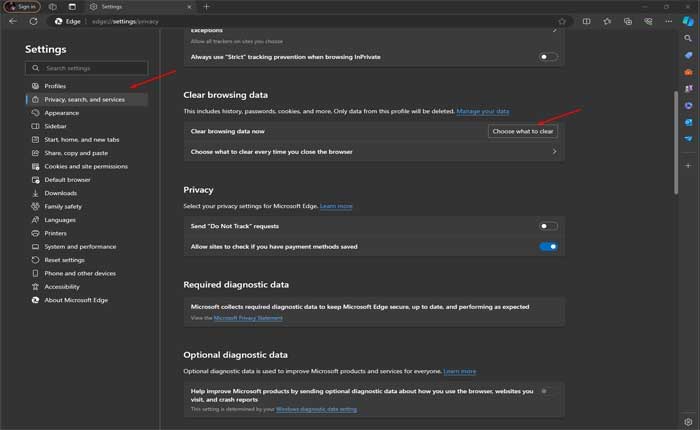This screenshot has height=430, width=700.
Task: Open Appearance settings in the sidebar
Action: [x=61, y=113]
